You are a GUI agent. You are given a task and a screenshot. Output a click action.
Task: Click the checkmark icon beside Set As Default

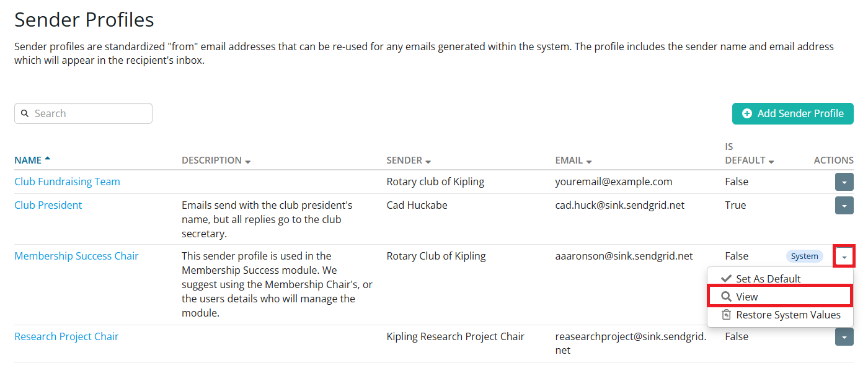(x=726, y=278)
